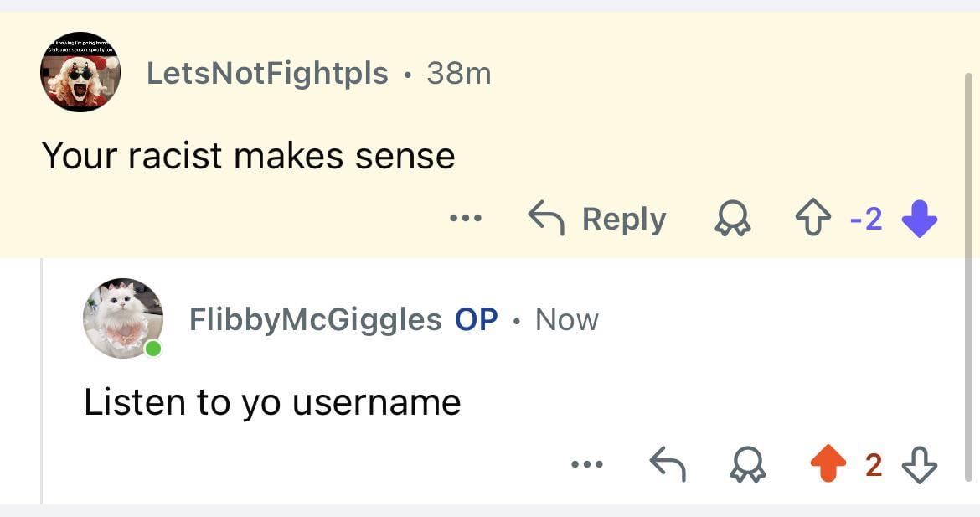Upvote the LetsNotFightpls comment
The height and width of the screenshot is (517, 980).
coord(811,220)
